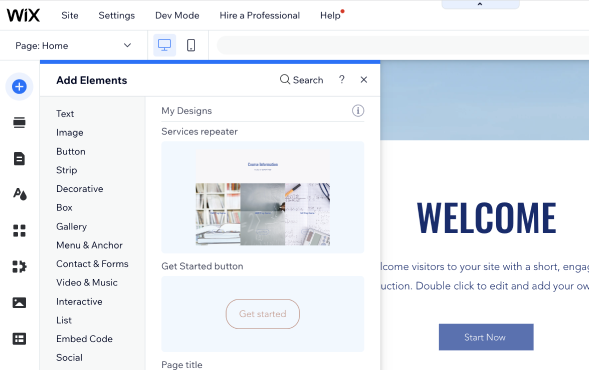The image size is (589, 370).
Task: Search elements in Add Elements panel
Action: [x=301, y=80]
